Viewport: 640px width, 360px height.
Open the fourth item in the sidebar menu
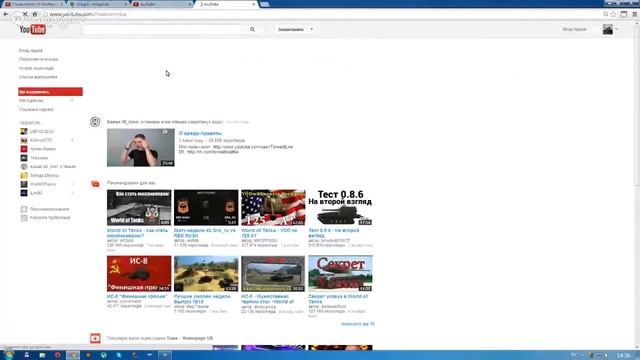tap(38, 77)
